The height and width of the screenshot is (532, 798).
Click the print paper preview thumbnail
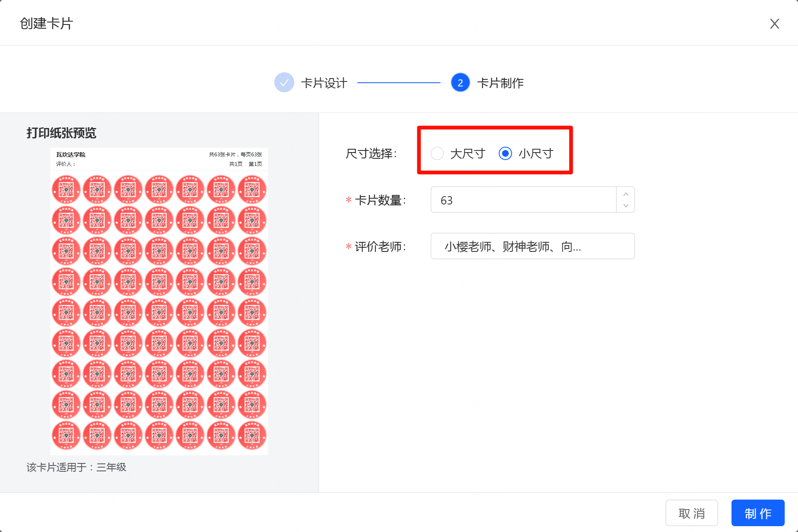coord(159,301)
